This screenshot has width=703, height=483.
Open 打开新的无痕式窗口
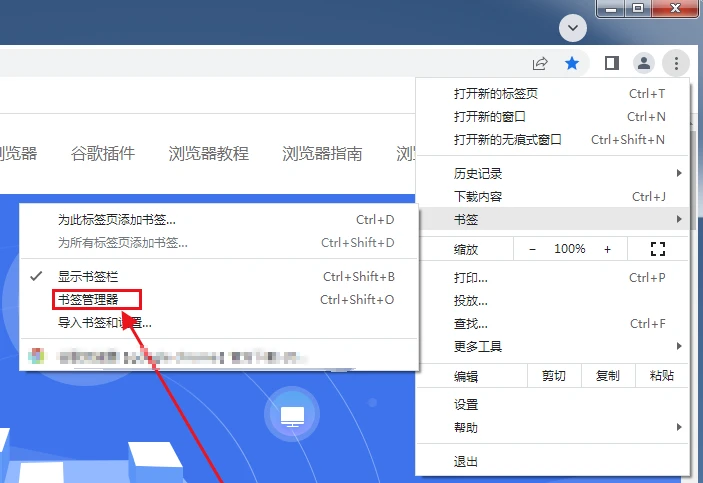(x=552, y=139)
